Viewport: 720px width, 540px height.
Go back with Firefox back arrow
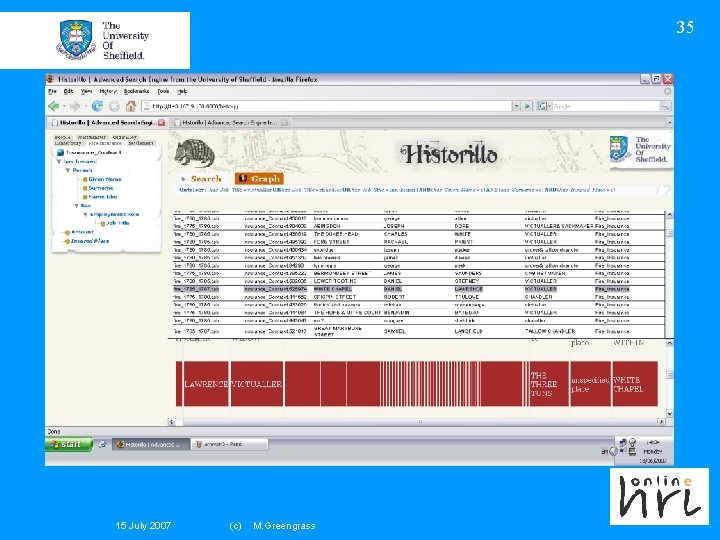point(53,106)
